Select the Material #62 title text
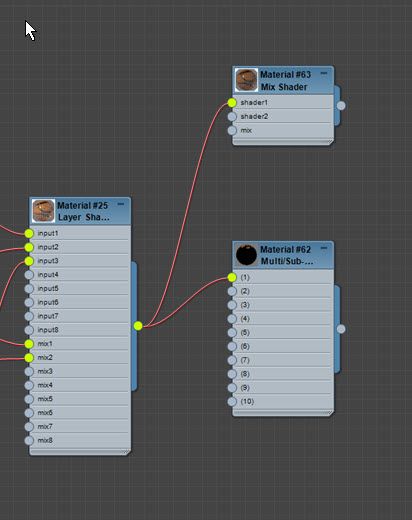The image size is (412, 520). click(285, 249)
